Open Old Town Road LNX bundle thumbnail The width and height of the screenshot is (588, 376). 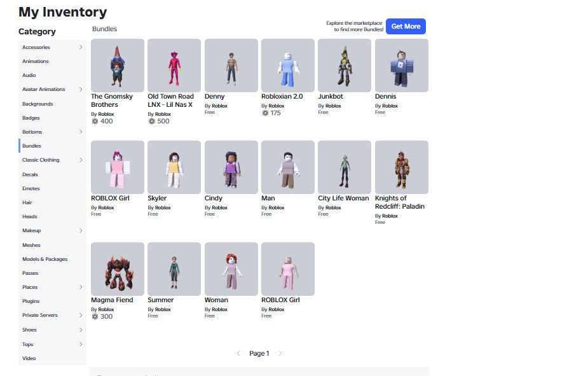coord(174,66)
